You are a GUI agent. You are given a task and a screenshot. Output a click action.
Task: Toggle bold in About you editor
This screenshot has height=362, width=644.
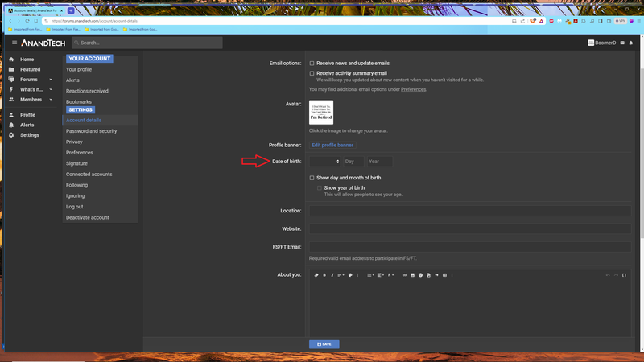pos(324,275)
